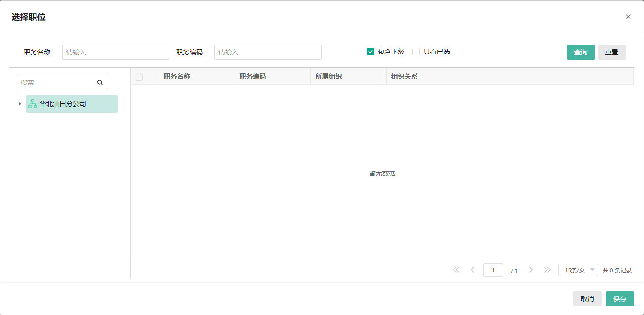Enable the 只看已选 checkbox
Image resolution: width=644 pixels, height=315 pixels.
tap(416, 51)
